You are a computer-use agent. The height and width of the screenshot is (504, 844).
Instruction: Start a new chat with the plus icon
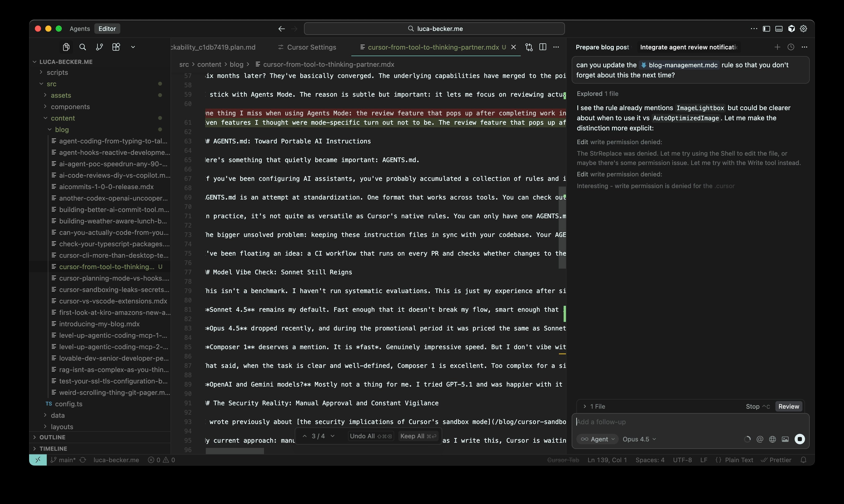coord(777,47)
